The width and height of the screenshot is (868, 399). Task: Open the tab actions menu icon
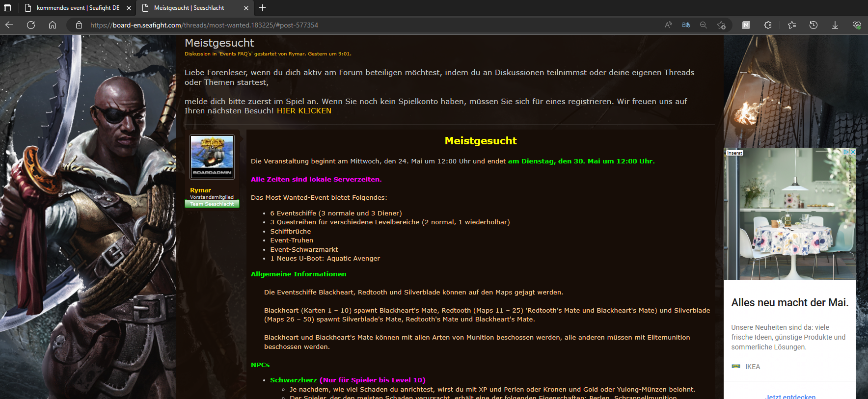7,8
